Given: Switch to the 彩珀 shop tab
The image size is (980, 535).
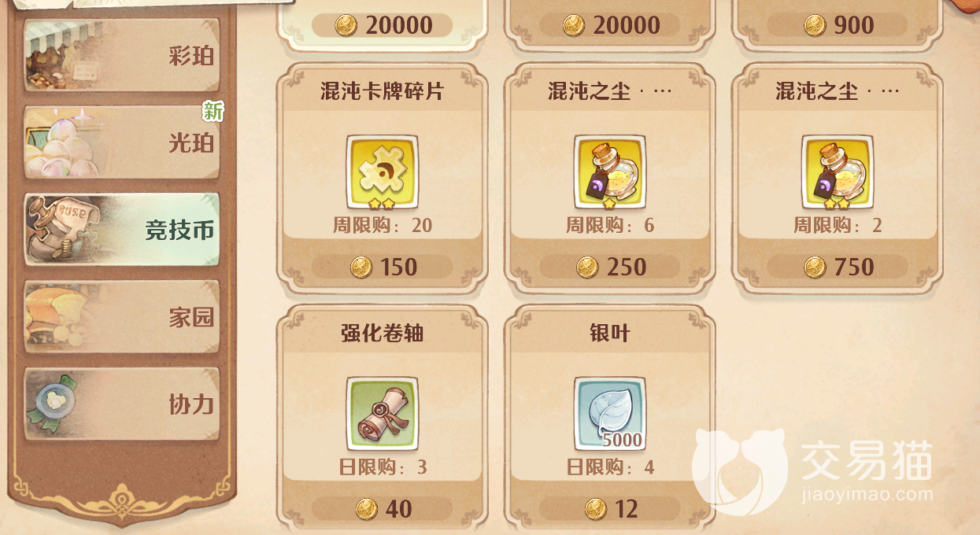Looking at the screenshot, I should click(122, 55).
